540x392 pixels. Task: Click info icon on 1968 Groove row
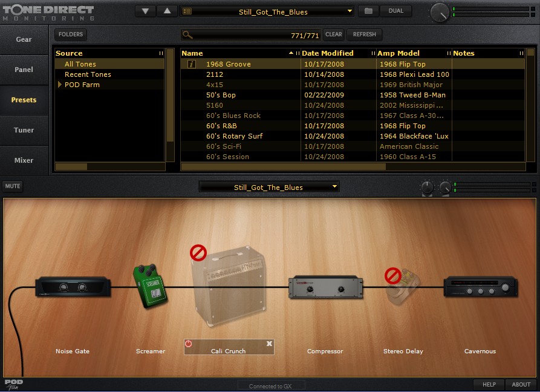coord(192,64)
